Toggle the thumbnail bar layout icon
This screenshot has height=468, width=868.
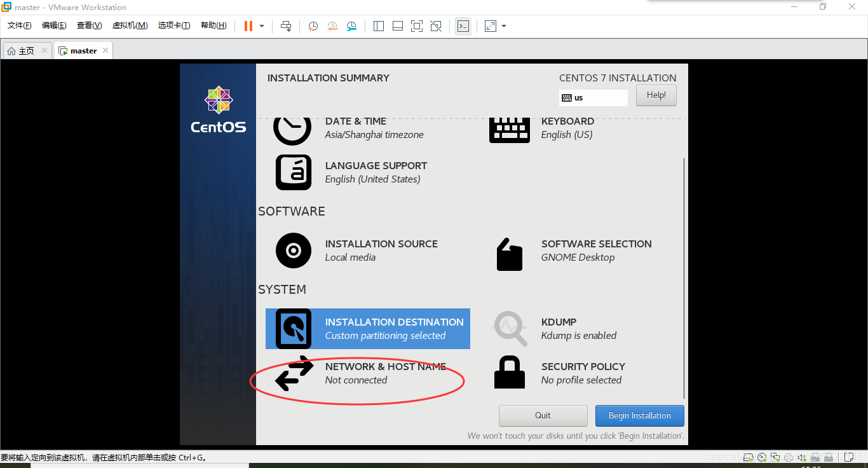coord(398,26)
